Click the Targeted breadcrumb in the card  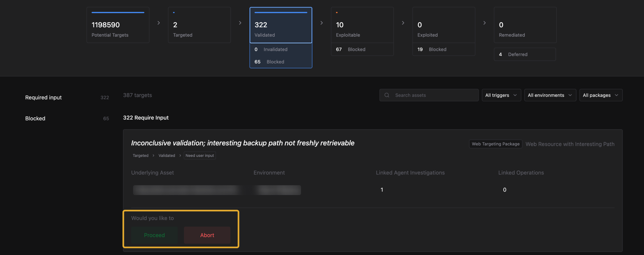tap(140, 155)
